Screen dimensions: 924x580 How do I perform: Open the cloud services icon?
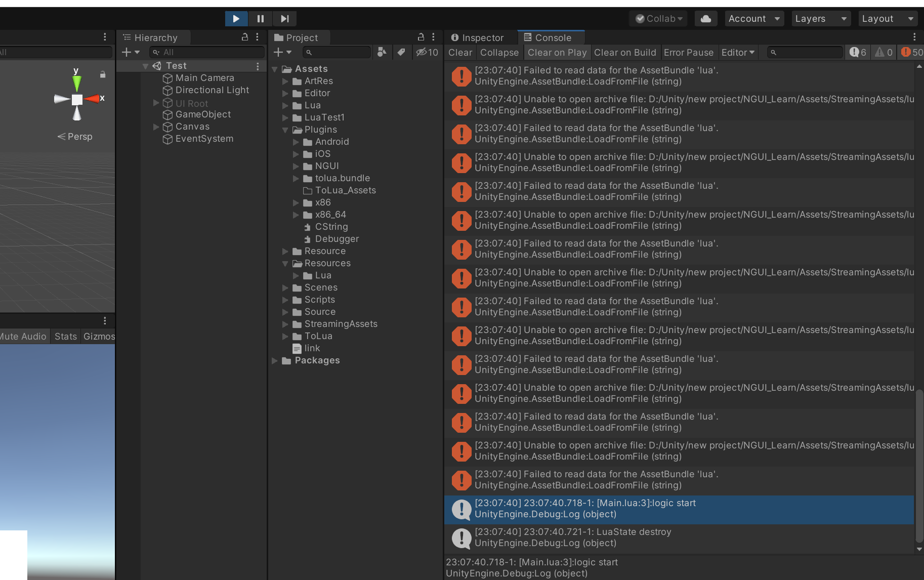(x=705, y=19)
